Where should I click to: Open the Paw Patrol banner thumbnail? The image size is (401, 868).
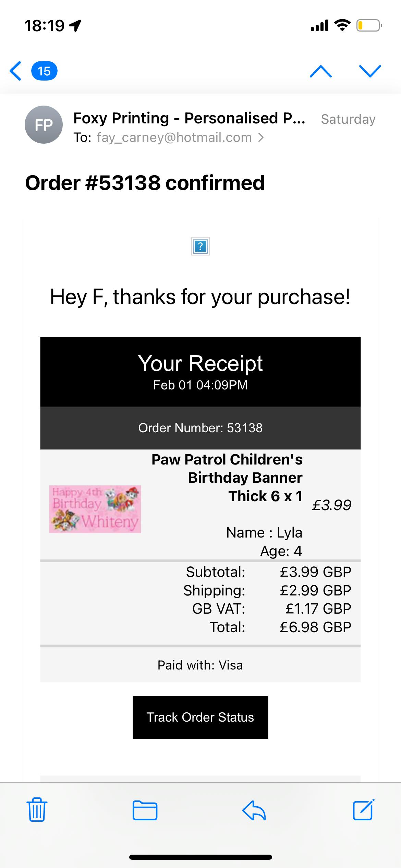click(x=95, y=509)
